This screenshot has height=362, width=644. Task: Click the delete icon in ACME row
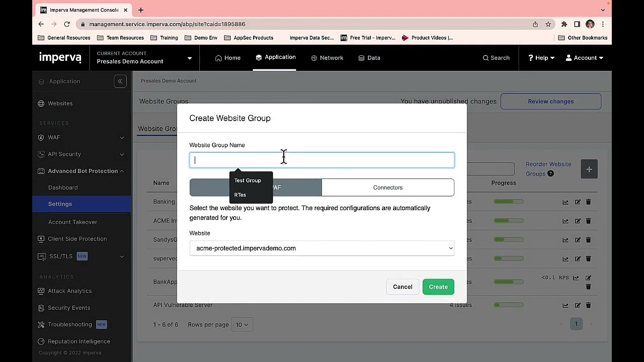(588, 221)
